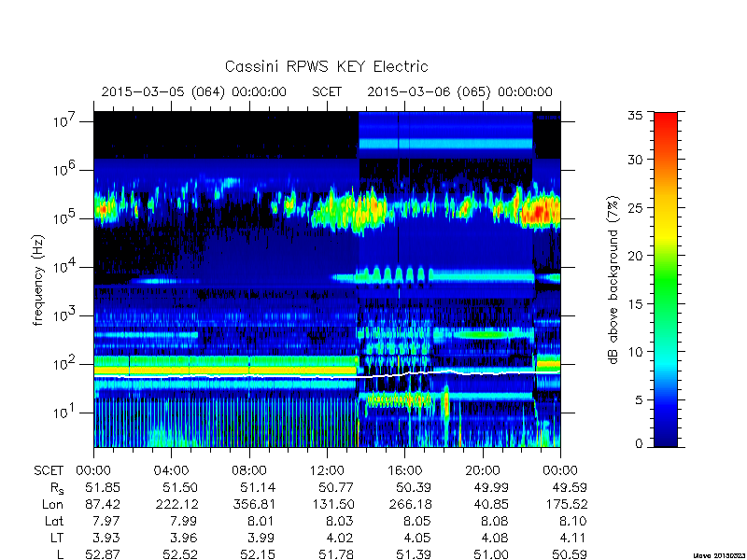
Task: Click colorbar tick value 20
Action: click(635, 256)
